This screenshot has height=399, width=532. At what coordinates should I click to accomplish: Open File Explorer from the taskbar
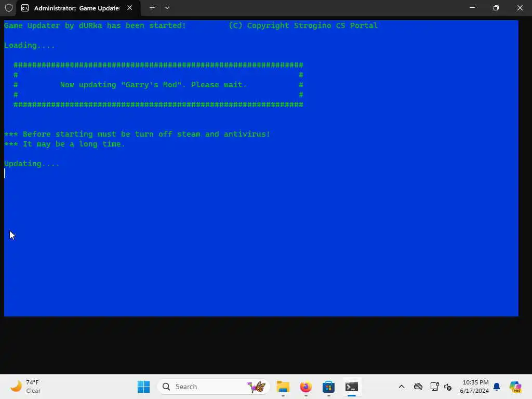pyautogui.click(x=283, y=387)
